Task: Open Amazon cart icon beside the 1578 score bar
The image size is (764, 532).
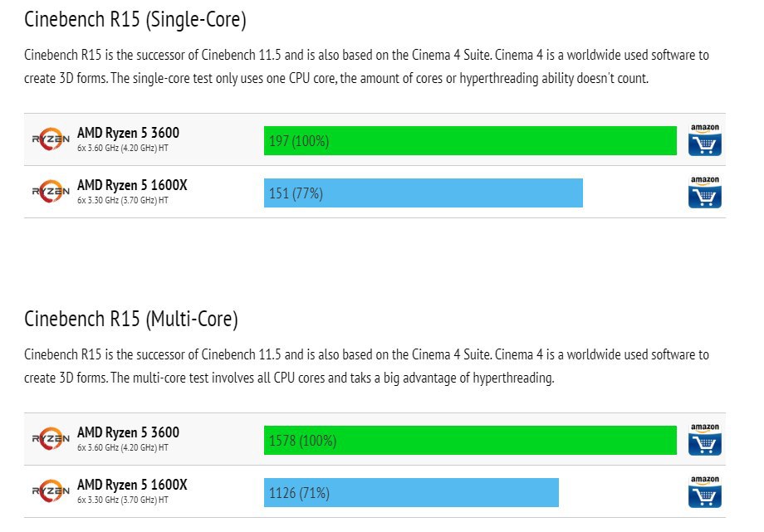Action: tap(704, 440)
